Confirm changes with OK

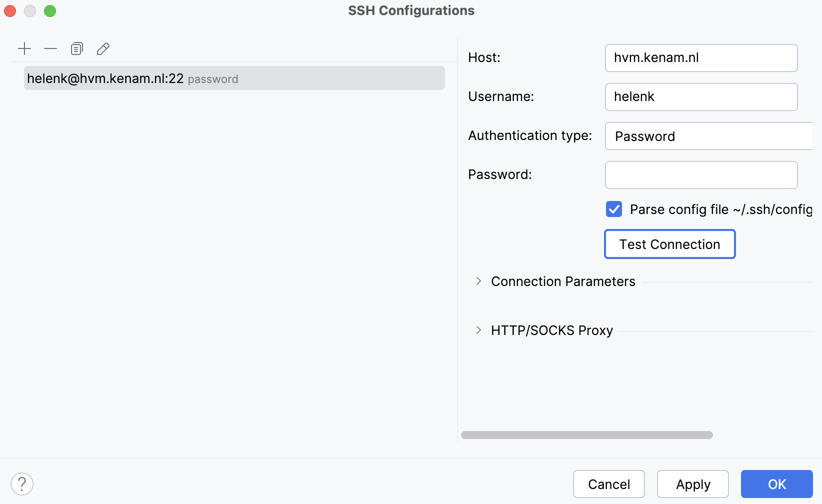tap(776, 483)
